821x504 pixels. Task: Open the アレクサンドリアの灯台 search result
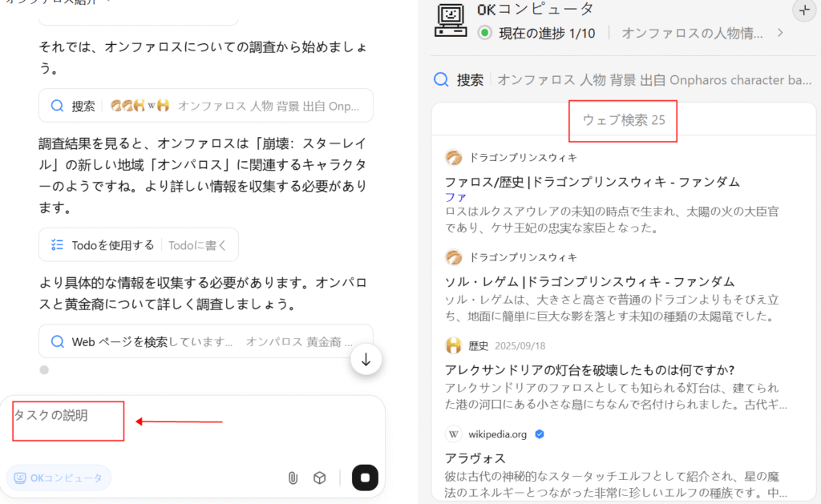589,369
